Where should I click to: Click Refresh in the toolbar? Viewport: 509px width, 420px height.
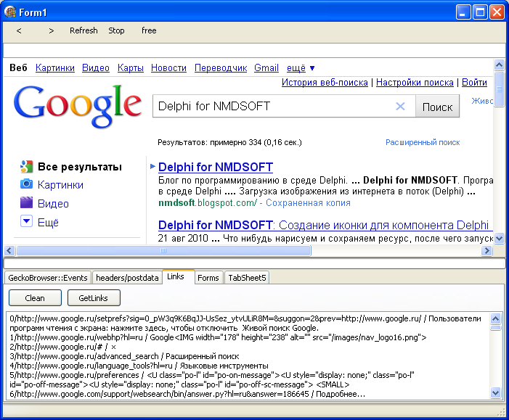tap(84, 30)
